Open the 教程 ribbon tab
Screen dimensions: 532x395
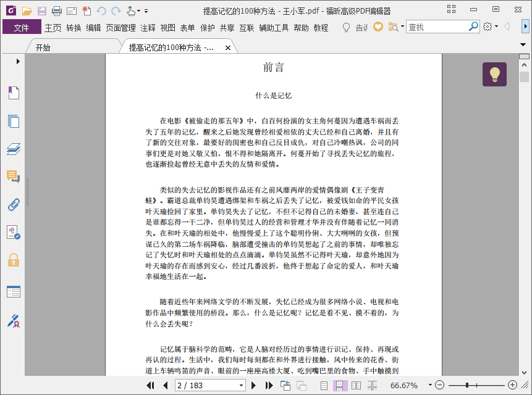[321, 28]
